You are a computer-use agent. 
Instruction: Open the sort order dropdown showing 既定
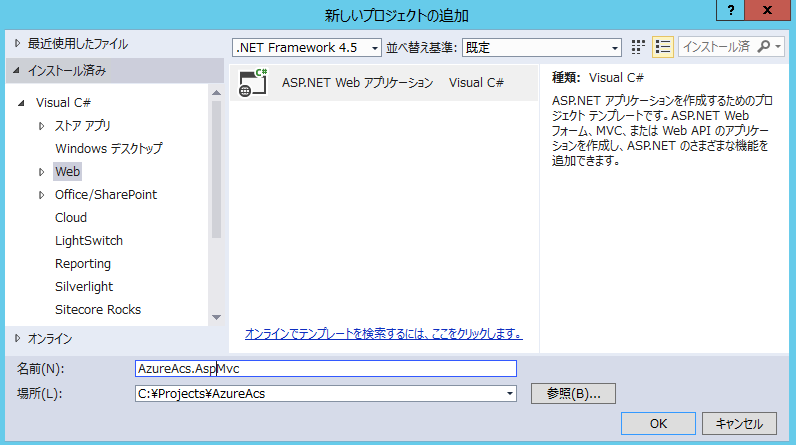[x=542, y=48]
